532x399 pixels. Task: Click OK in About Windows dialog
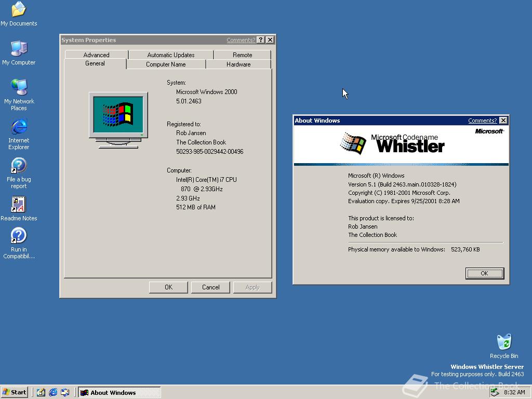coord(485,273)
